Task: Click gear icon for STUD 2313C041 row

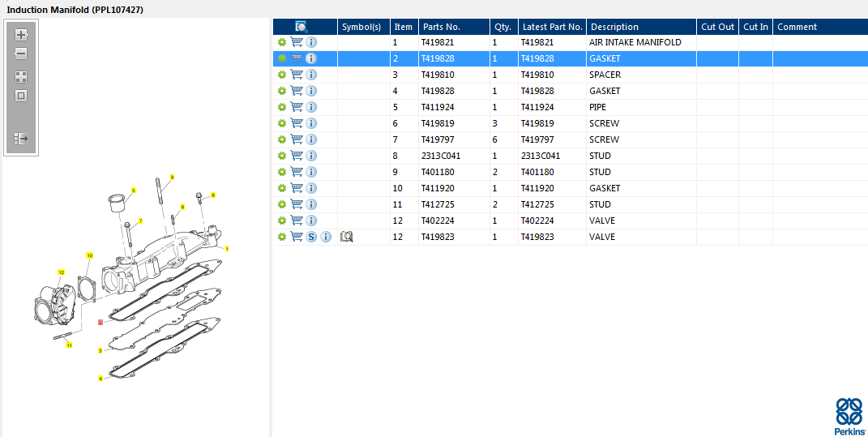Action: (282, 156)
